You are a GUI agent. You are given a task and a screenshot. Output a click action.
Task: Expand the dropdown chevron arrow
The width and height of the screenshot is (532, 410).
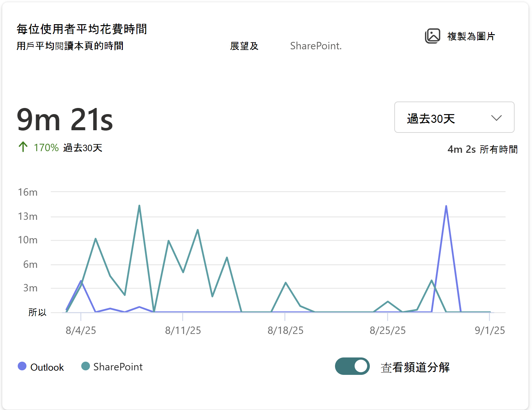pos(496,118)
